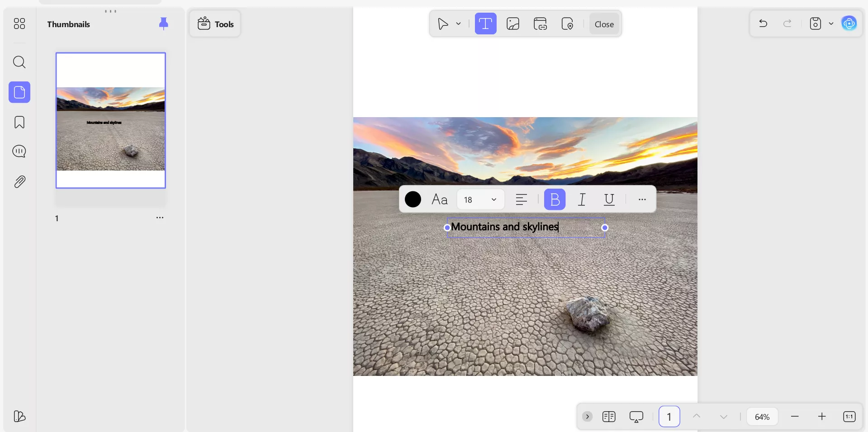Toggle Italic formatting
868x432 pixels.
point(582,199)
